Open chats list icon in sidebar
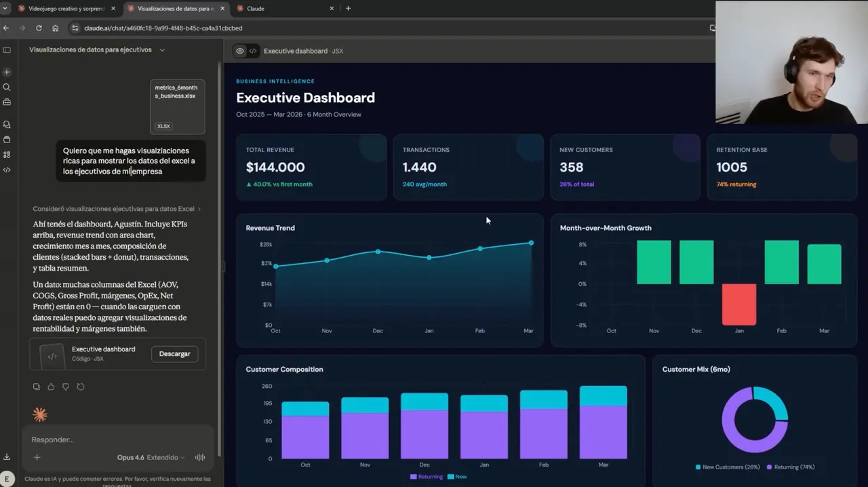 pos(7,125)
